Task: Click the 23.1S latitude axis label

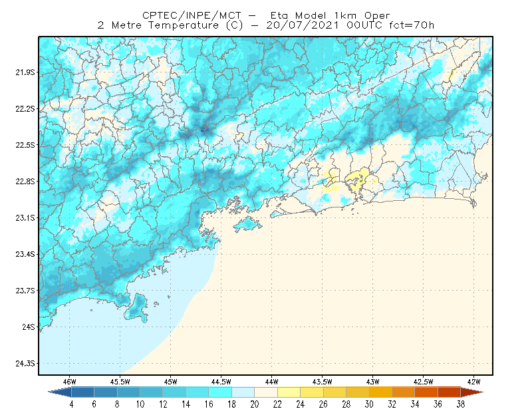Action: (x=25, y=218)
